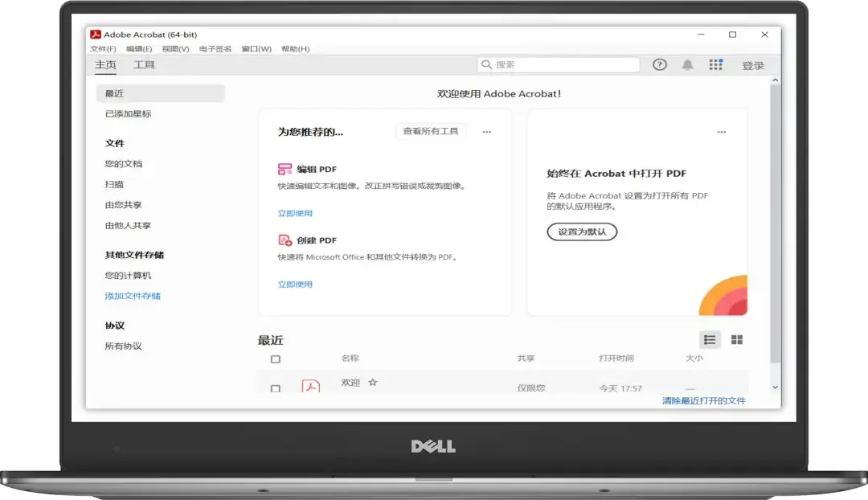
Task: Select 由他人共享 in the sidebar
Action: pyautogui.click(x=128, y=225)
